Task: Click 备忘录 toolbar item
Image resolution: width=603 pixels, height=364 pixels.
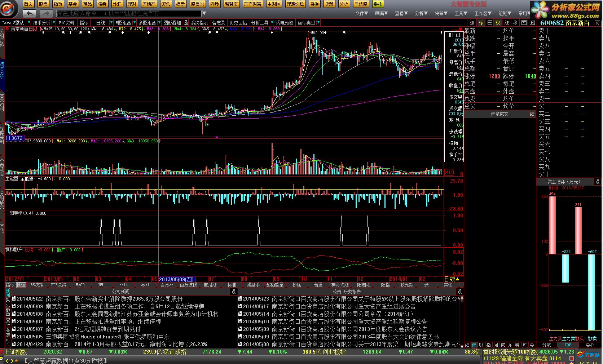Action: click(x=219, y=23)
